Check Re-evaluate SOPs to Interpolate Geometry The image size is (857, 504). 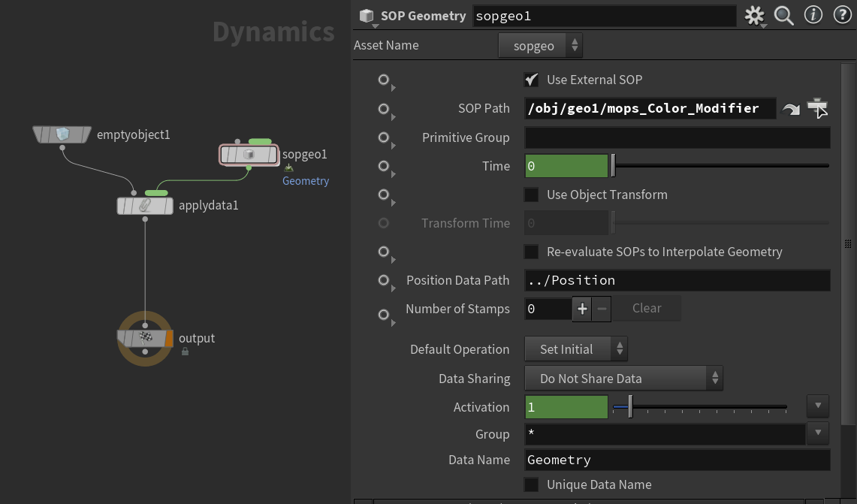point(531,252)
